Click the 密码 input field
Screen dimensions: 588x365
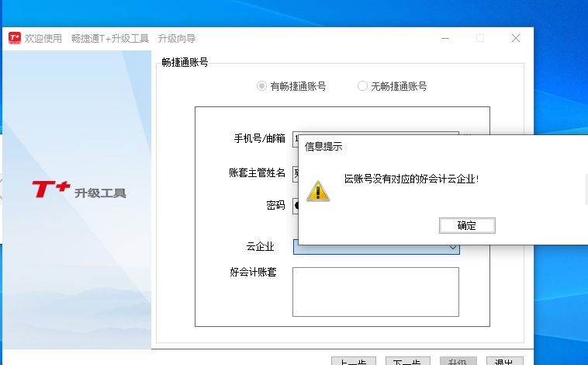[x=296, y=206]
